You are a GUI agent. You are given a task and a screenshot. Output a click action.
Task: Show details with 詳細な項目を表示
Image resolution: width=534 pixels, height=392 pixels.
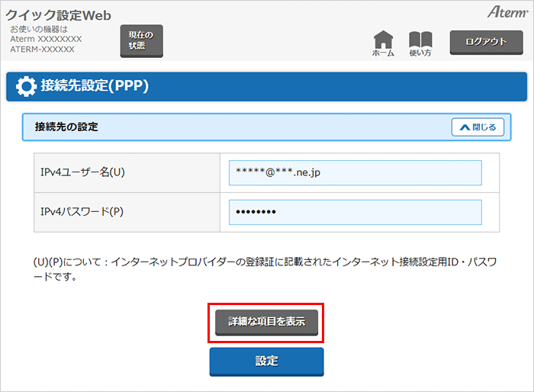(266, 322)
